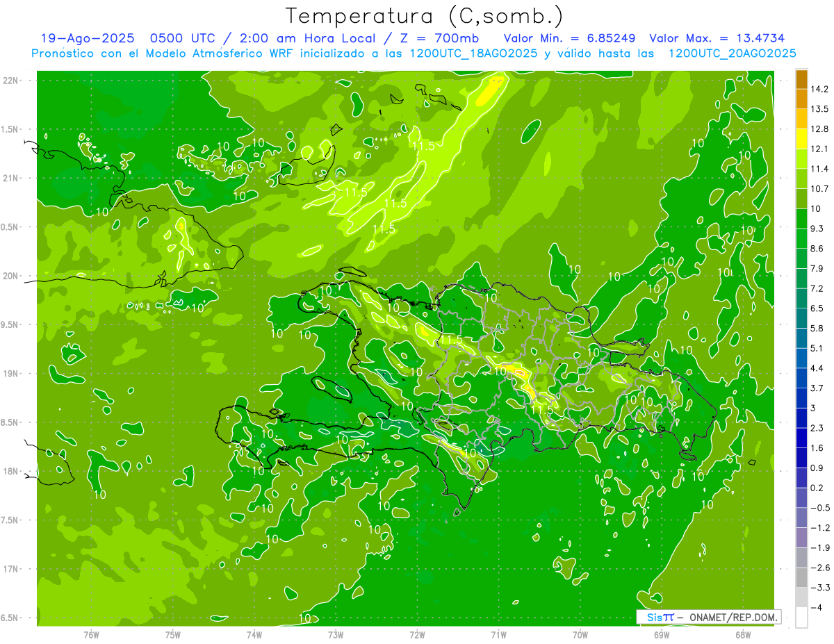Click the legend swatch between 11.4 and 12.1

coord(802,159)
